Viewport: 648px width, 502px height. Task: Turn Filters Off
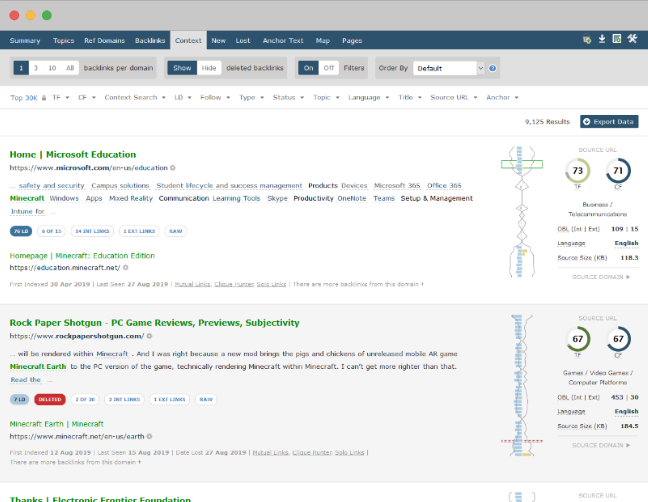coord(329,68)
